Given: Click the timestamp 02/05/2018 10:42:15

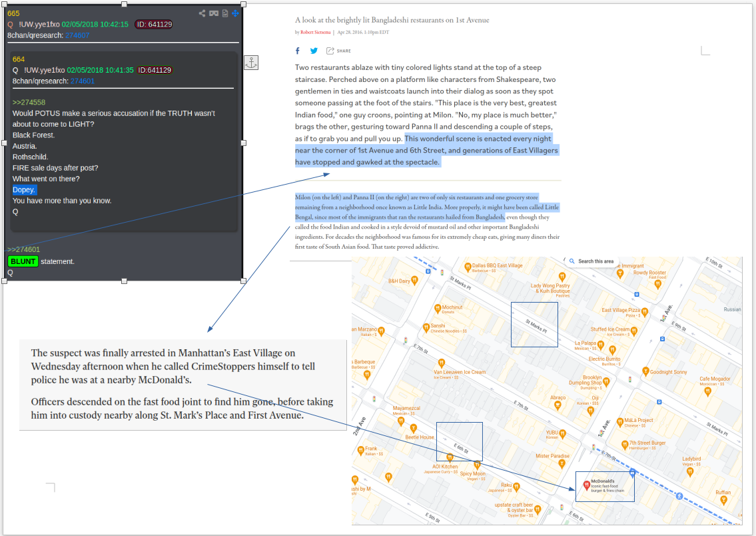Looking at the screenshot, I should click(x=95, y=24).
